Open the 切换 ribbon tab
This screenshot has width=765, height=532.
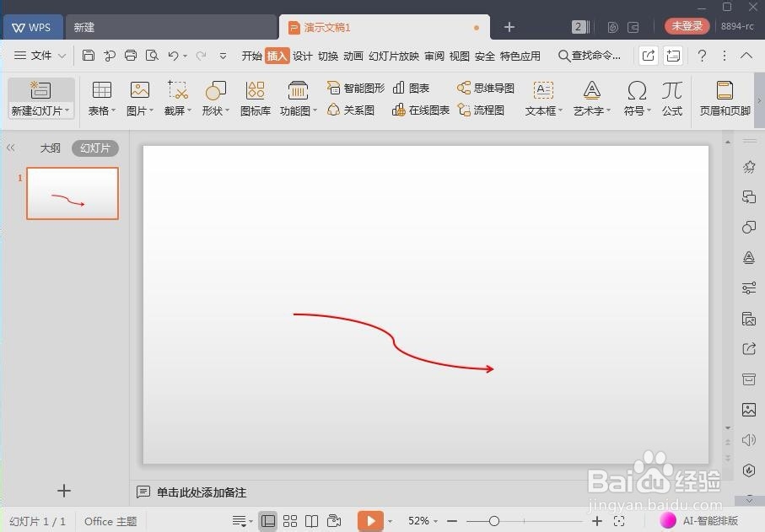click(x=328, y=56)
